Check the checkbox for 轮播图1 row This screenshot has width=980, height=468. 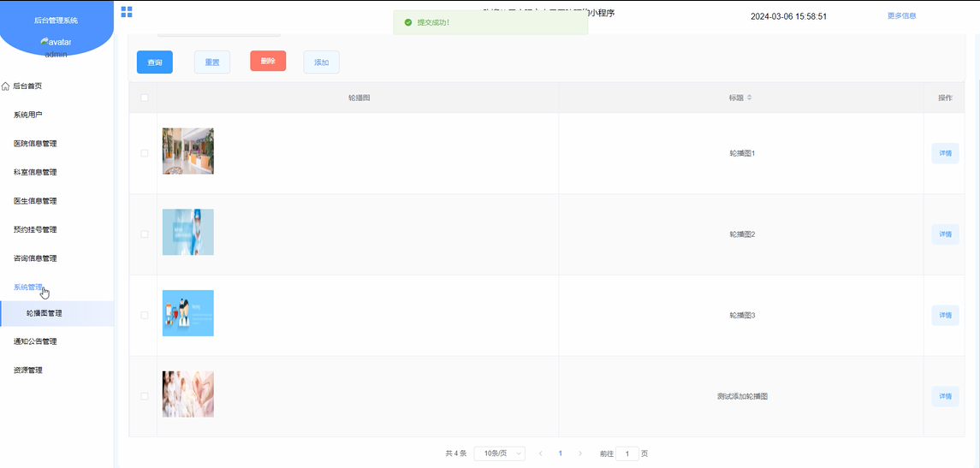click(145, 153)
